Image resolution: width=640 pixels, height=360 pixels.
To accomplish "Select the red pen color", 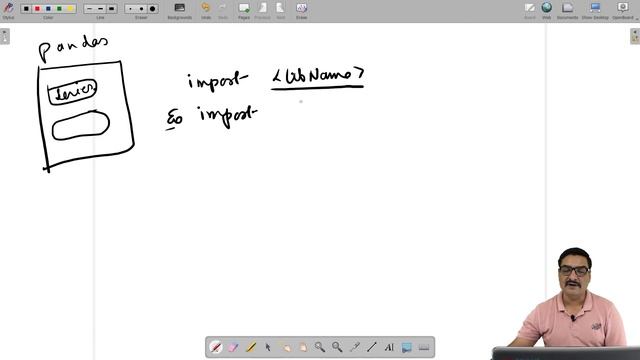I will coord(37,9).
